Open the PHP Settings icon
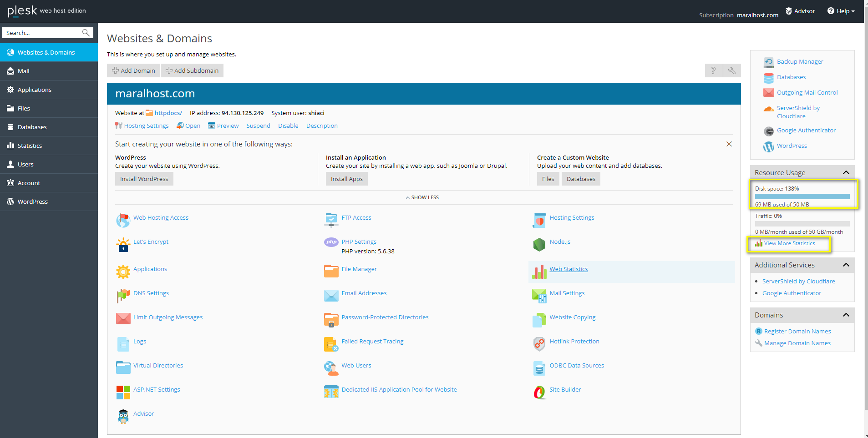Viewport: 868px width, 438px height. [x=331, y=242]
